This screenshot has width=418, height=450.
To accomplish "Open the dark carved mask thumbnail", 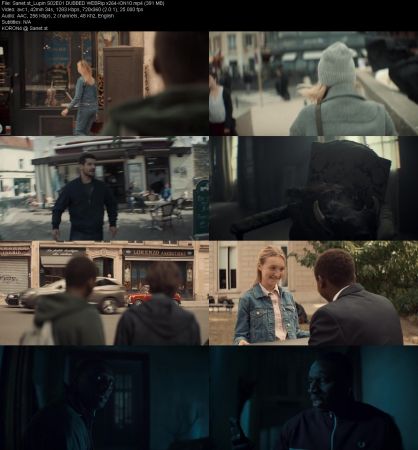I will (313, 188).
